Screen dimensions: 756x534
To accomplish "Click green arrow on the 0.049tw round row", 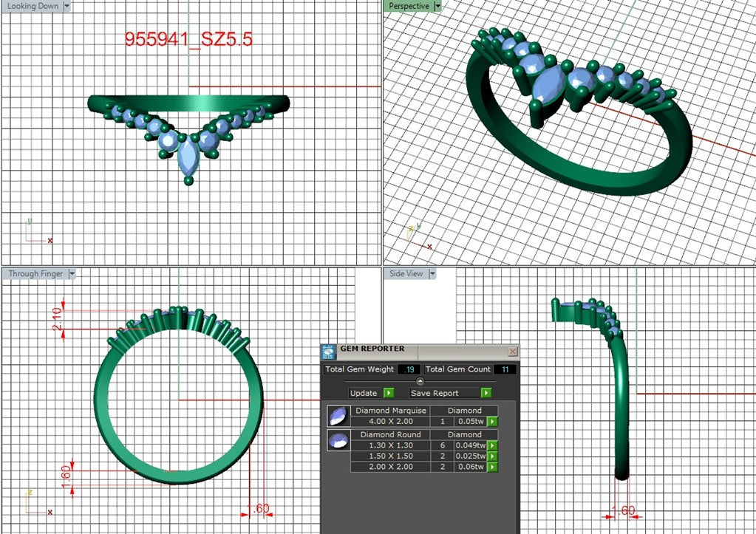I will [x=492, y=446].
